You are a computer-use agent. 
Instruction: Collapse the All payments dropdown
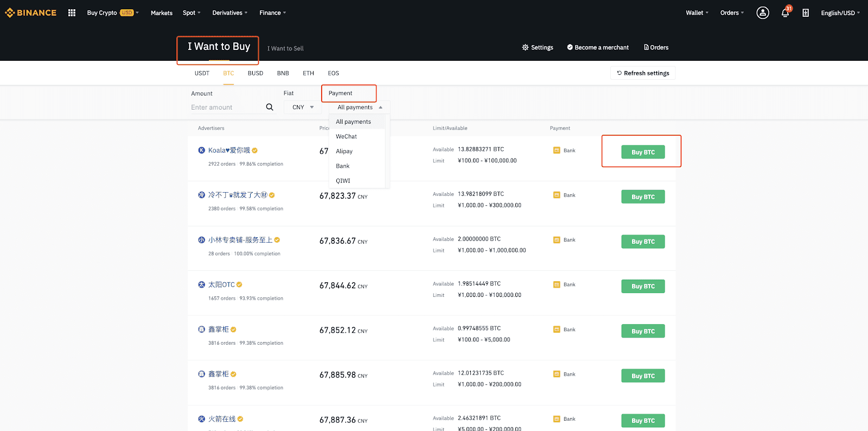360,107
